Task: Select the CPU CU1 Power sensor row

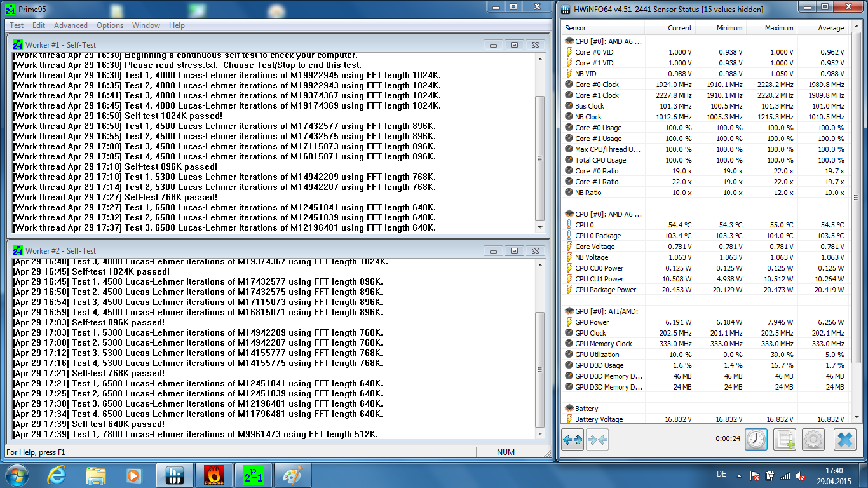Action: point(706,279)
